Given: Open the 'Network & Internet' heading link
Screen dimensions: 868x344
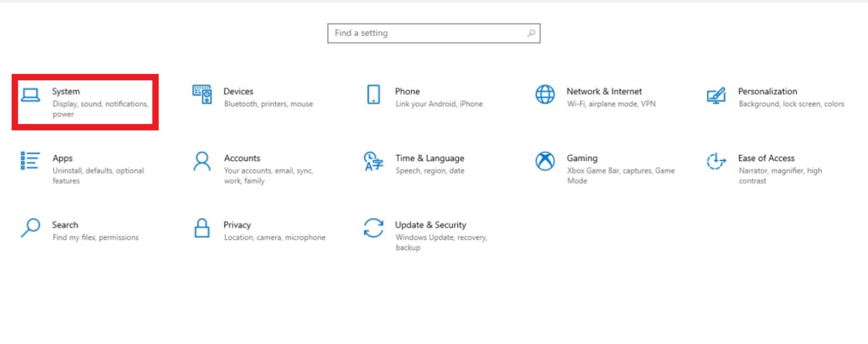Looking at the screenshot, I should coord(604,91).
